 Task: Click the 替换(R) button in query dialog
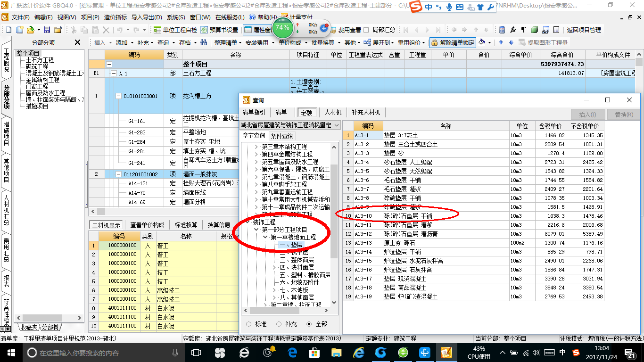coord(623,115)
